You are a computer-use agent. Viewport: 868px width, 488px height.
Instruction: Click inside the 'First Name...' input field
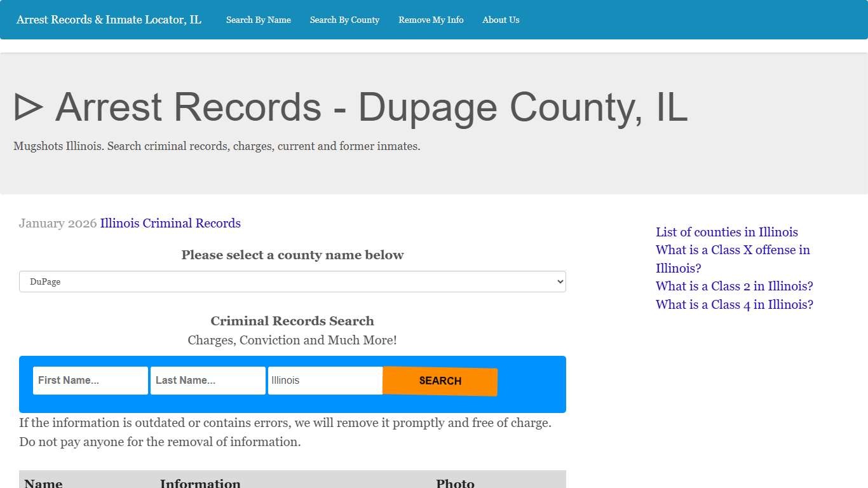90,380
